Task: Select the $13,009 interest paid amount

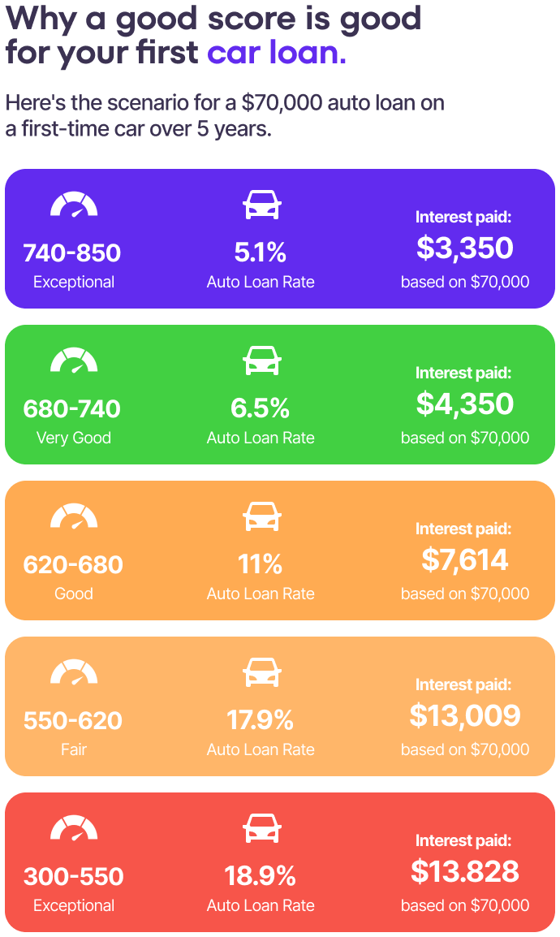Action: [x=465, y=715]
